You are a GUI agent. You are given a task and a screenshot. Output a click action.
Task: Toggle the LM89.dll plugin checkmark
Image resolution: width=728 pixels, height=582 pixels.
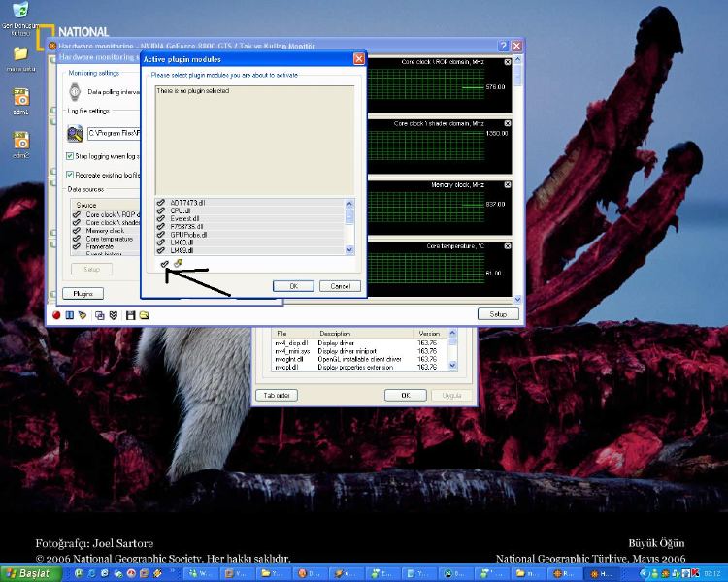pos(160,250)
